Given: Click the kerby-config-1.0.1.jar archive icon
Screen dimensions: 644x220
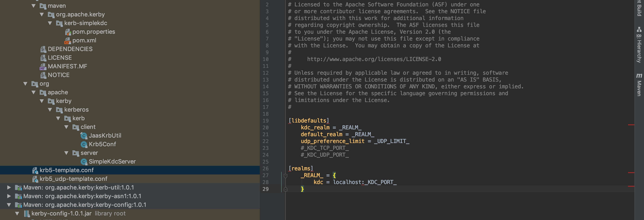Looking at the screenshot, I should pyautogui.click(x=27, y=213).
